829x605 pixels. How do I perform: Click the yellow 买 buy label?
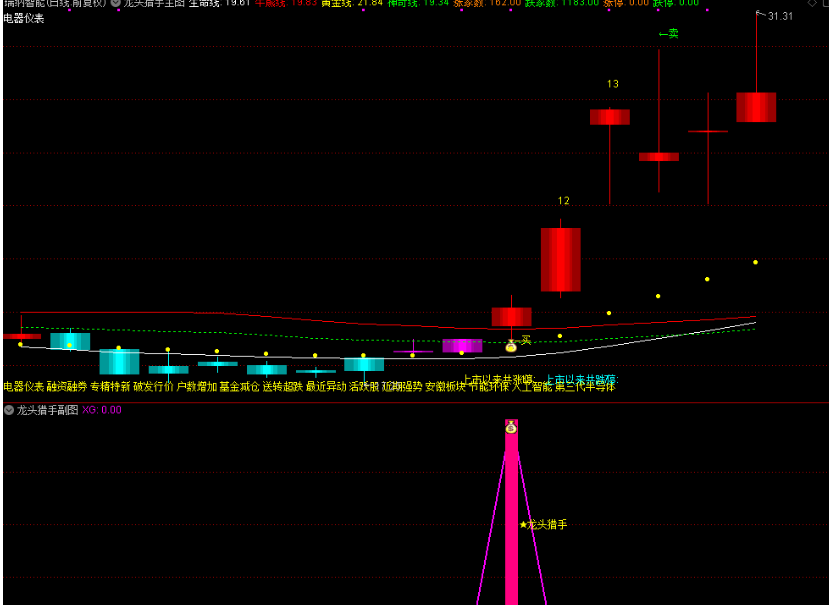point(526,340)
